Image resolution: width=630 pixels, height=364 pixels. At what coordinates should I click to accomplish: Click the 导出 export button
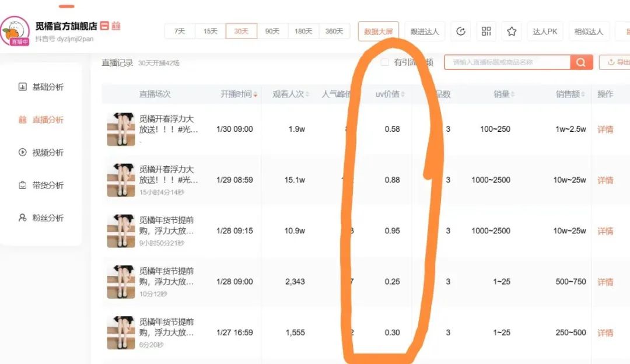tap(615, 62)
